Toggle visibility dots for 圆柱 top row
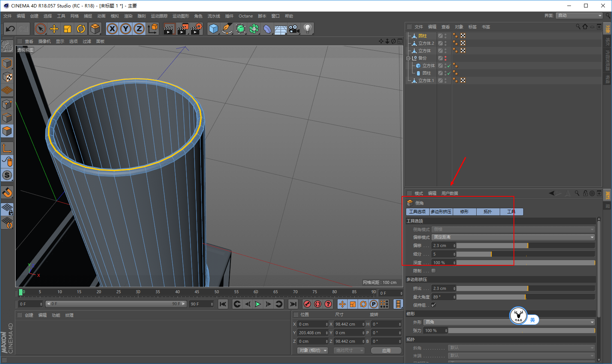Image resolution: width=612 pixels, height=364 pixels. coord(446,36)
